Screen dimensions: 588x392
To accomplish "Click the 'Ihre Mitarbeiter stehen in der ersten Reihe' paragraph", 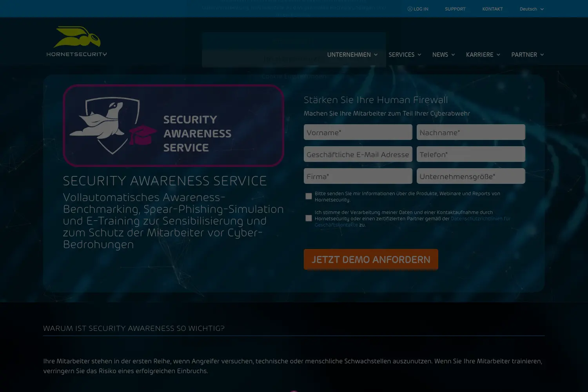I will tap(293, 366).
